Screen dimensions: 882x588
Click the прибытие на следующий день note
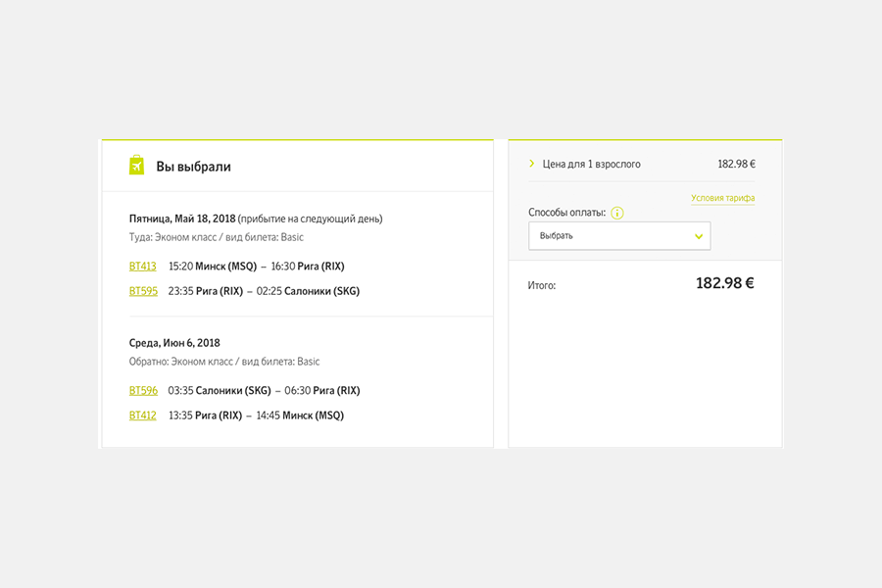click(x=310, y=219)
